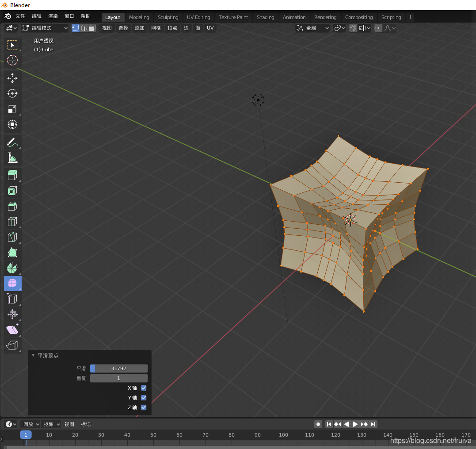Screen dimensions: 476x449
Task: Enable face select mode
Action: (92, 28)
